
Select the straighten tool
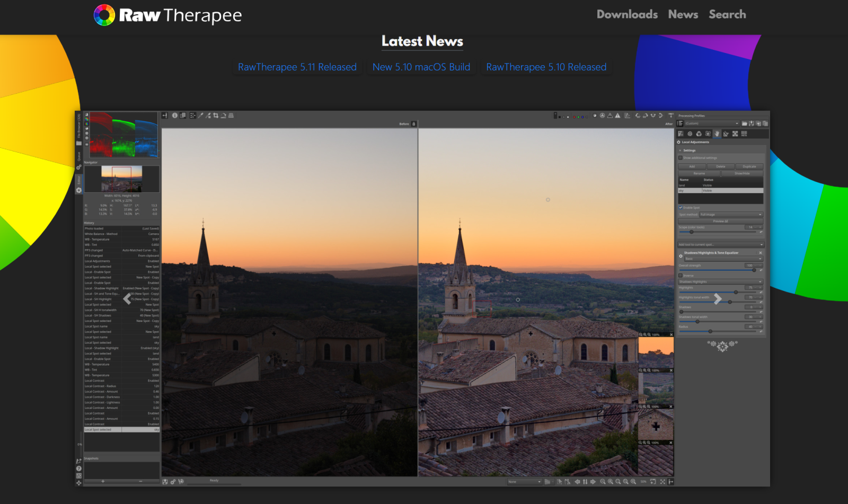point(223,116)
